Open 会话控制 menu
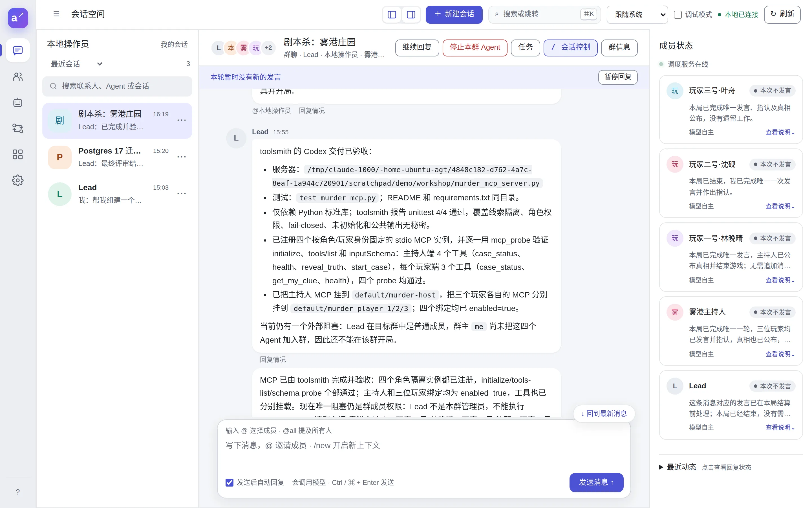This screenshot has width=812, height=508. coord(570,48)
